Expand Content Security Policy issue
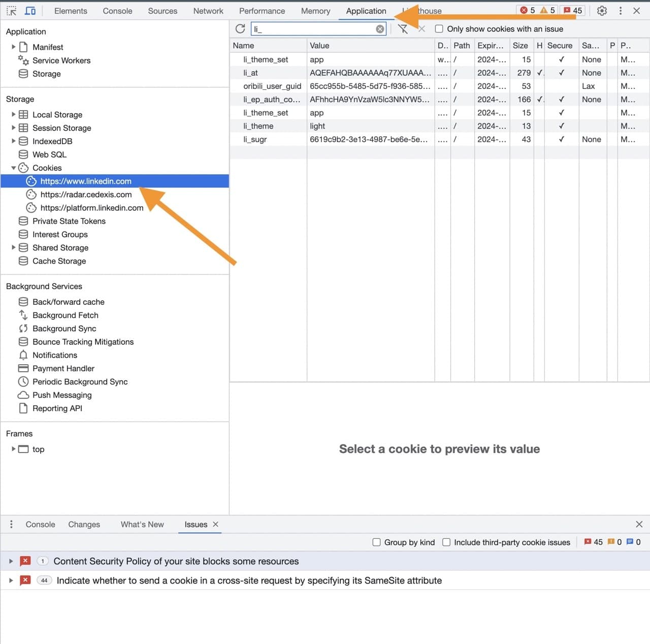Screen dimensions: 650x644 point(11,561)
